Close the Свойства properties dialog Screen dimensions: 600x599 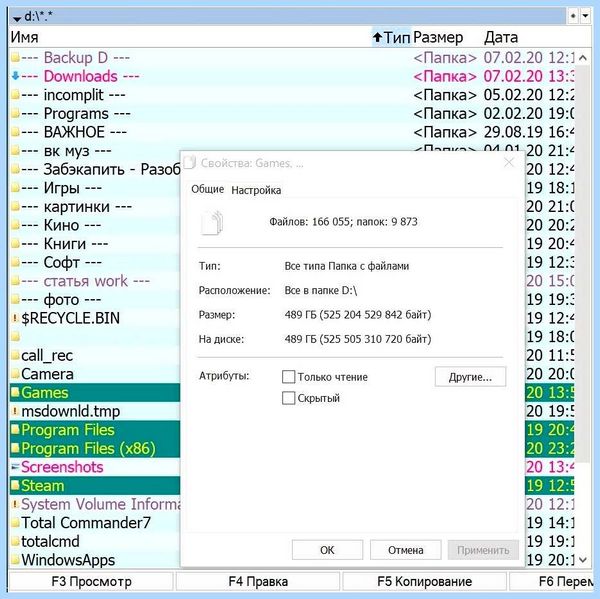(509, 163)
